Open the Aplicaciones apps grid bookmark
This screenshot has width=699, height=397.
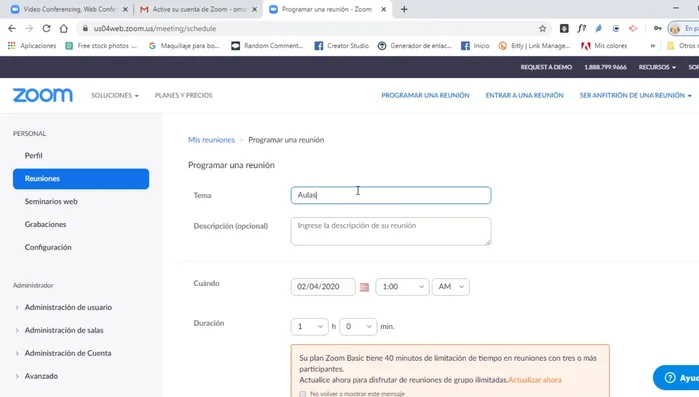(32, 46)
